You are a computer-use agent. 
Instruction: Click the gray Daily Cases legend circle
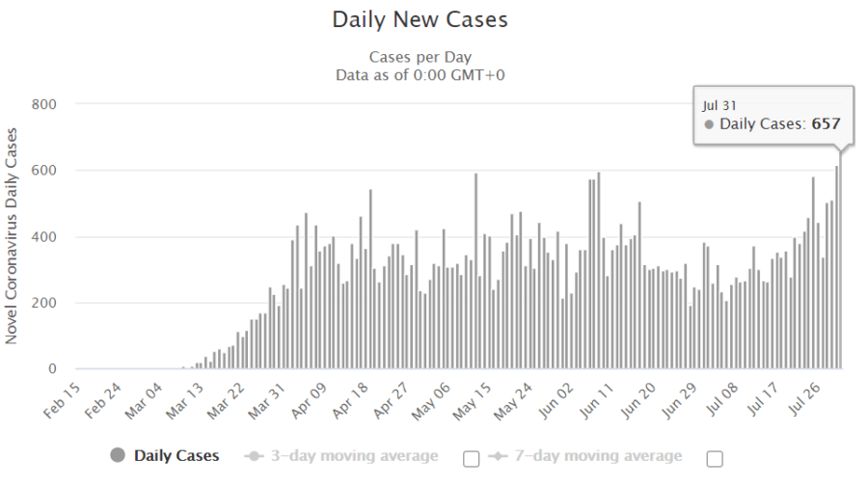(x=118, y=456)
